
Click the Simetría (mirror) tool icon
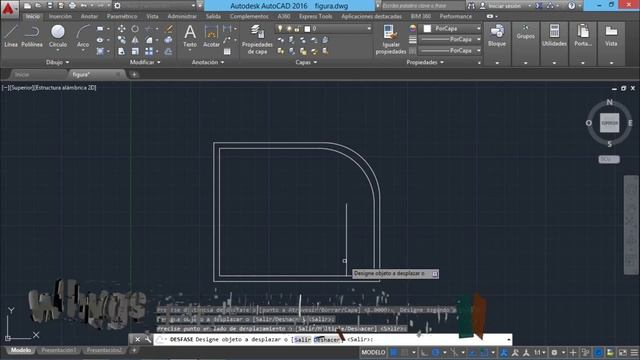pyautogui.click(x=135, y=40)
